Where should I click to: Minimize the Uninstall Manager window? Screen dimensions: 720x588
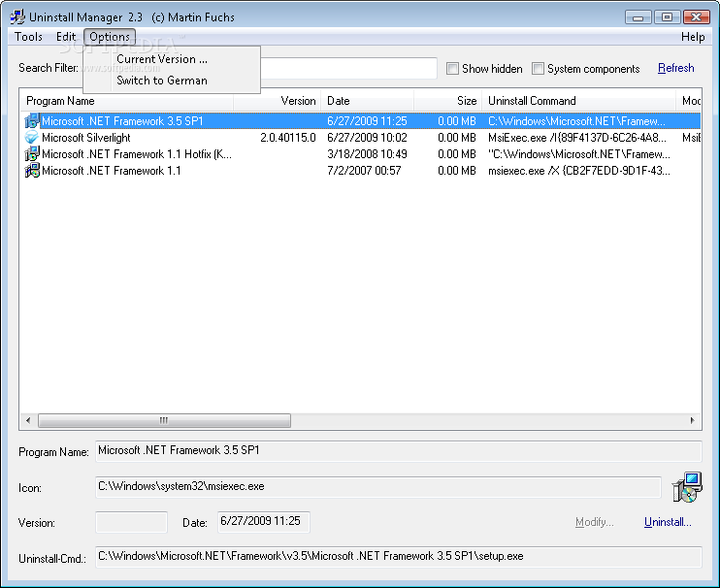pyautogui.click(x=638, y=17)
